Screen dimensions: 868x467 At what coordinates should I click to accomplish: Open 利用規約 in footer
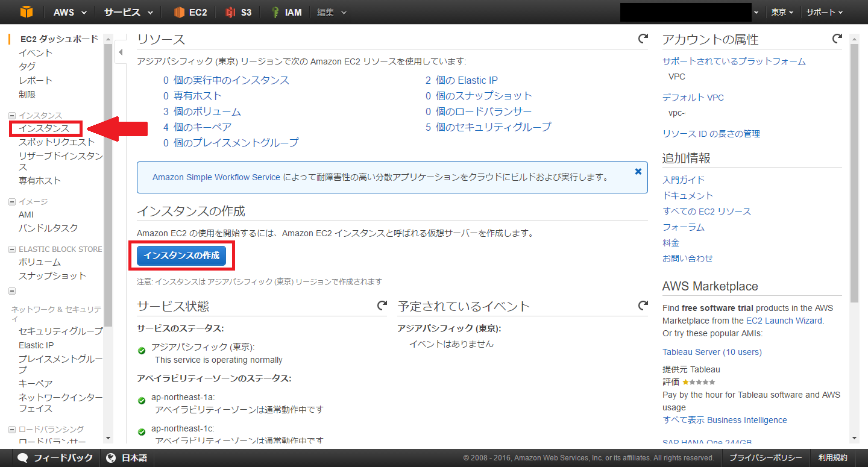(832, 458)
